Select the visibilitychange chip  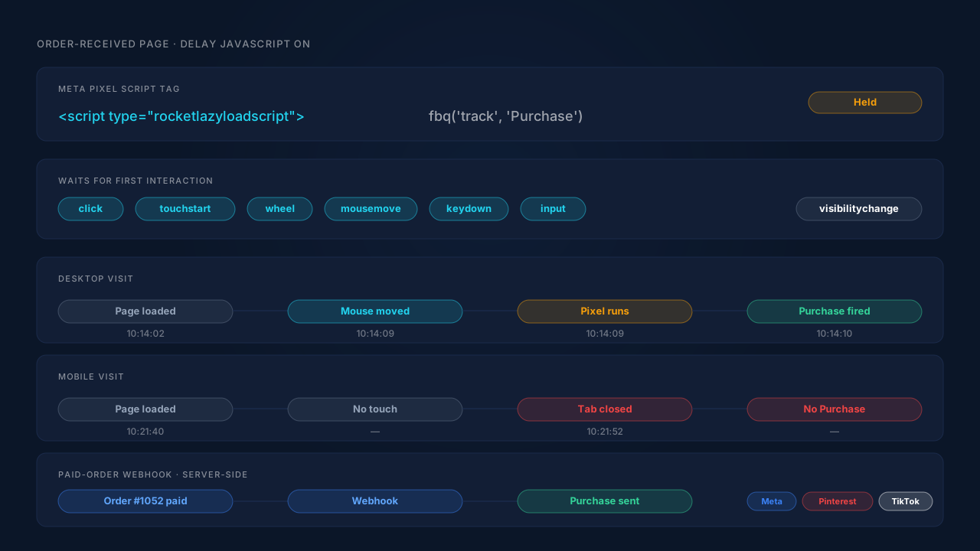(859, 209)
